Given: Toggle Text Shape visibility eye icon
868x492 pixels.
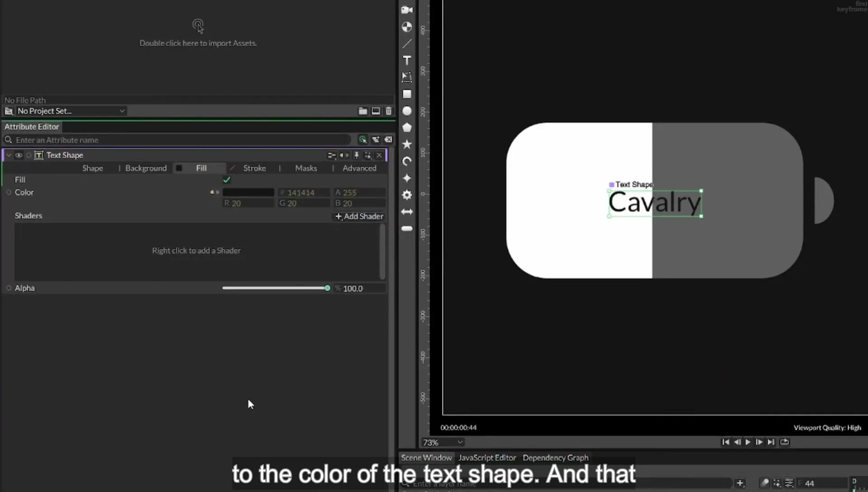Looking at the screenshot, I should click(19, 155).
